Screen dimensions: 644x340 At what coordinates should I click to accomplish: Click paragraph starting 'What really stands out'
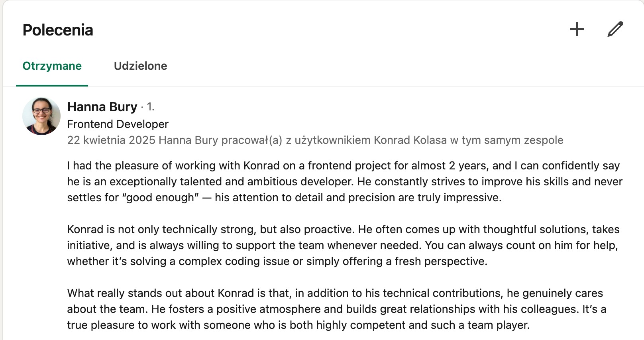click(x=335, y=293)
